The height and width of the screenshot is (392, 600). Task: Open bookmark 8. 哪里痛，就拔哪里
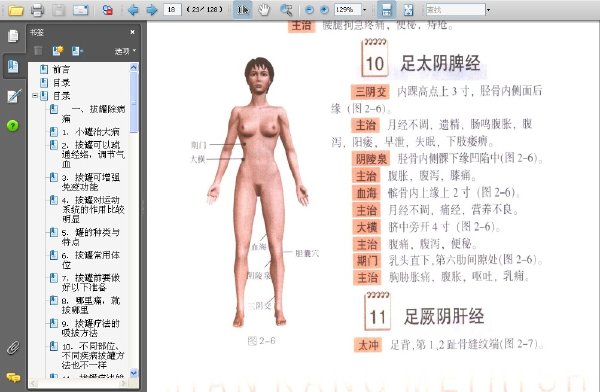[91, 305]
